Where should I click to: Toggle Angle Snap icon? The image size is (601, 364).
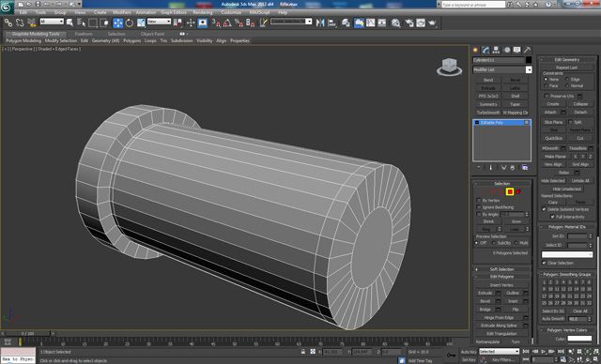tap(227, 23)
